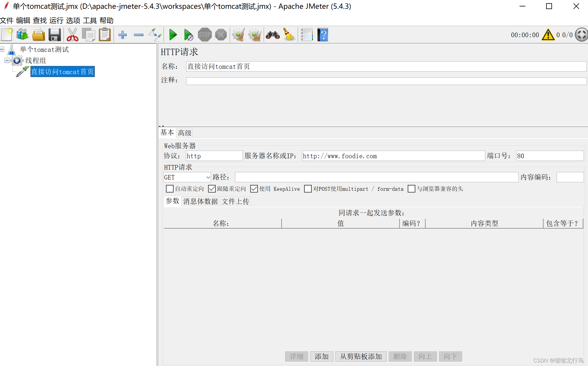Click the yellow warning triangle log icon
The height and width of the screenshot is (366, 588).
click(x=548, y=35)
